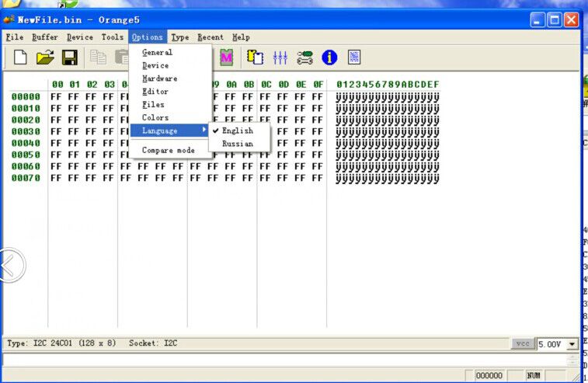Open the blue sliders settings icon

pyautogui.click(x=280, y=57)
